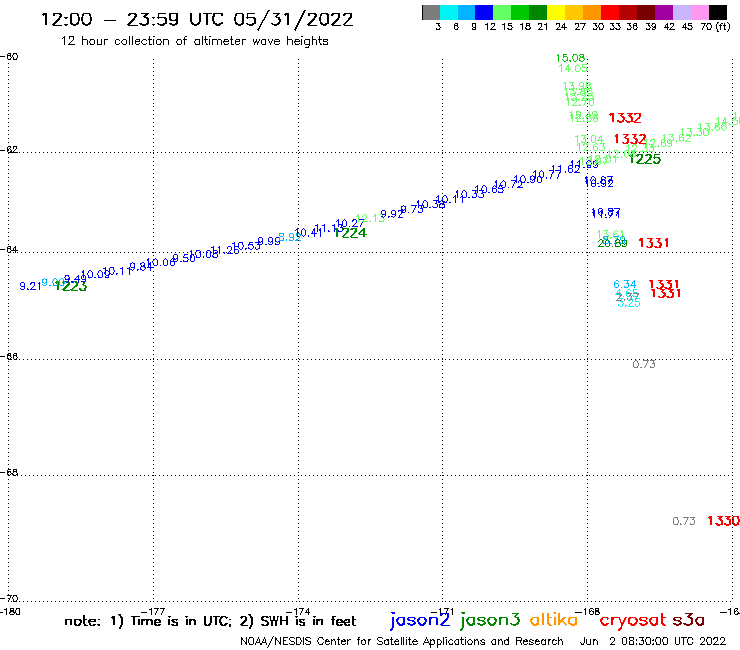Click the pure blue swatch in the legend
The height and width of the screenshot is (650, 740).
[484, 12]
